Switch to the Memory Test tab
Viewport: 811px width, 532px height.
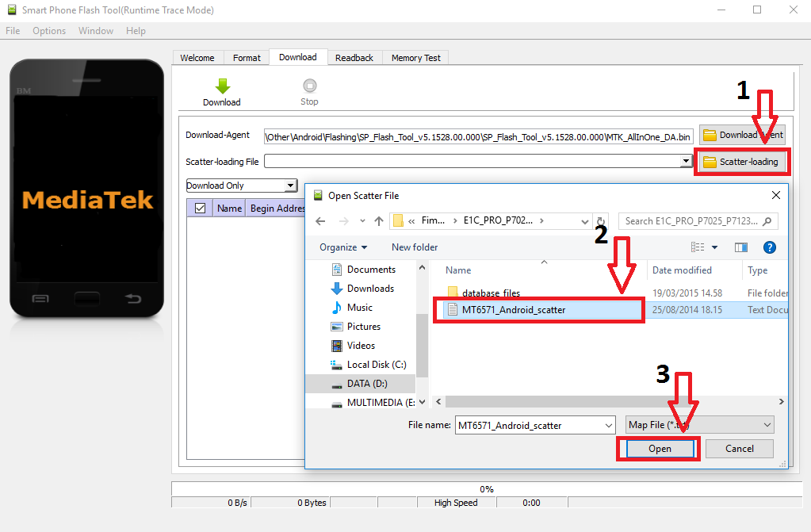(x=416, y=58)
